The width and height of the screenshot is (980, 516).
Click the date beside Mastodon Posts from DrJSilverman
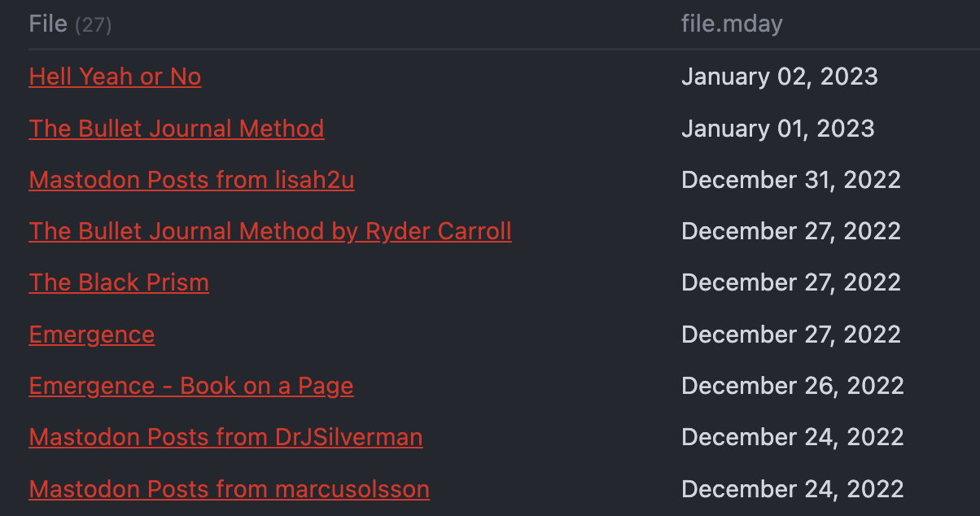click(792, 437)
